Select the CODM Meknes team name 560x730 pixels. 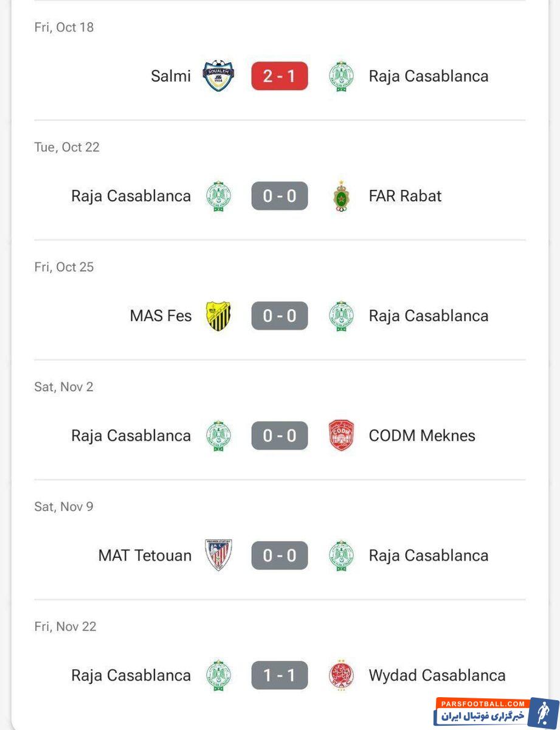pos(421,436)
